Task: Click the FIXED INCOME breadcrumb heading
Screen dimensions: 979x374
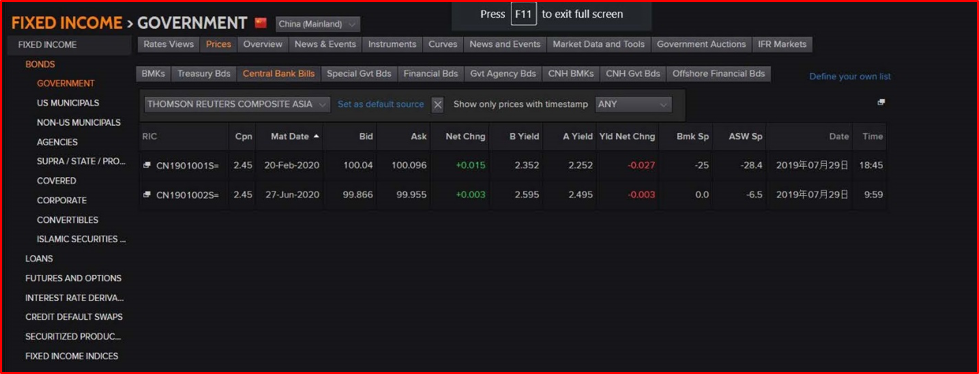Action: coord(67,23)
